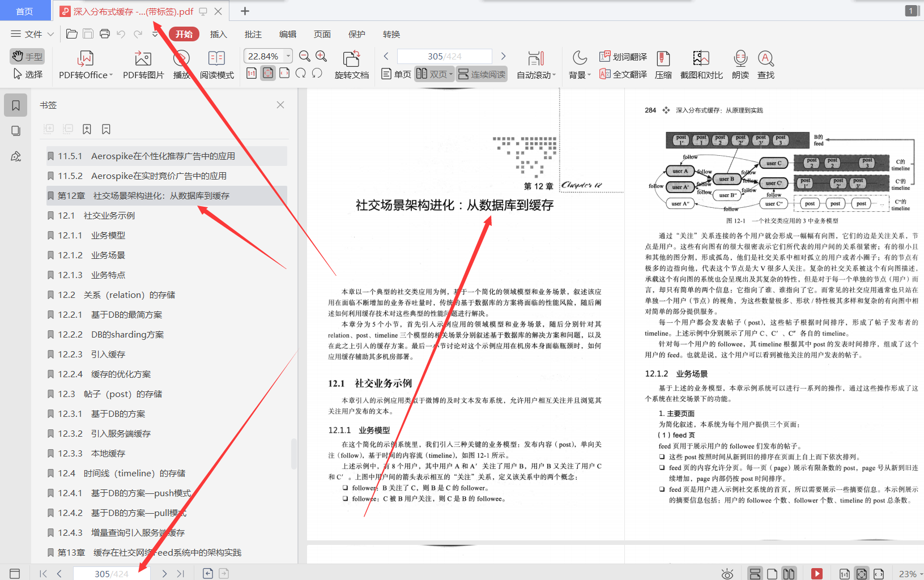Screen dimensions: 924x580
Task: Open annotations panel in sidebar
Action: (16, 156)
